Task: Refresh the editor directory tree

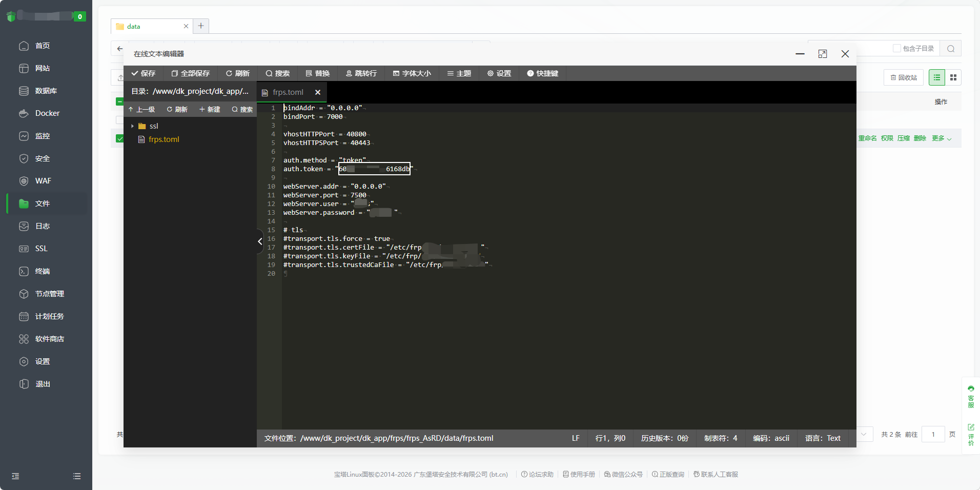Action: tap(177, 109)
